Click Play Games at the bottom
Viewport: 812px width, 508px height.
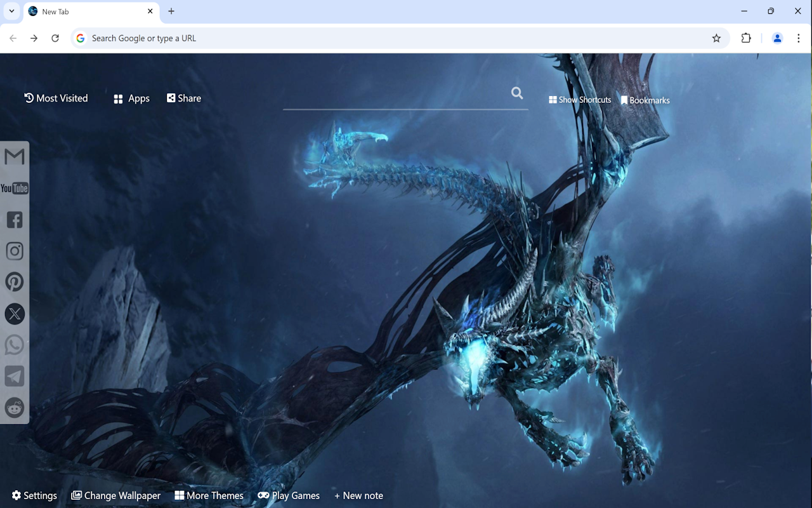click(289, 495)
